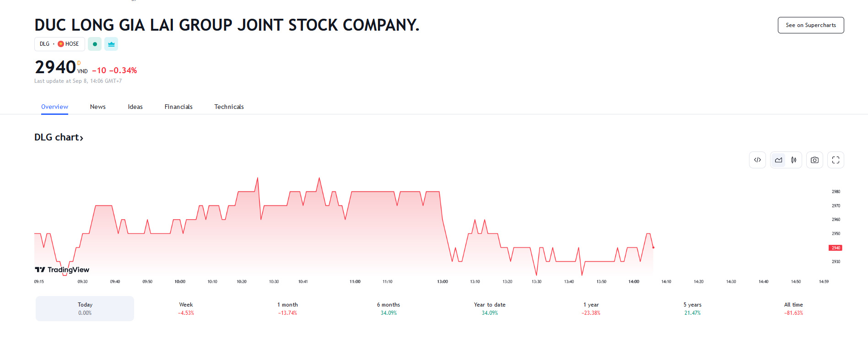
Task: Switch to the Financials tab
Action: [x=178, y=107]
